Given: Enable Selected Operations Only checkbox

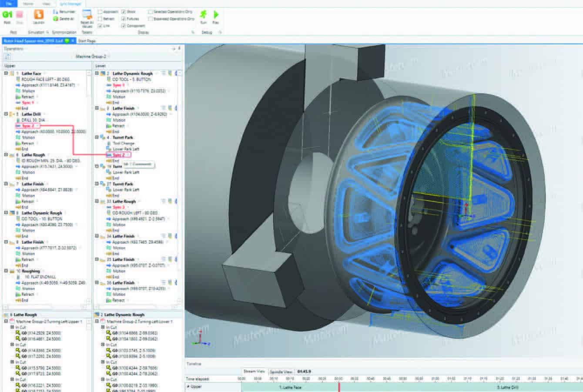Looking at the screenshot, I should [151, 12].
